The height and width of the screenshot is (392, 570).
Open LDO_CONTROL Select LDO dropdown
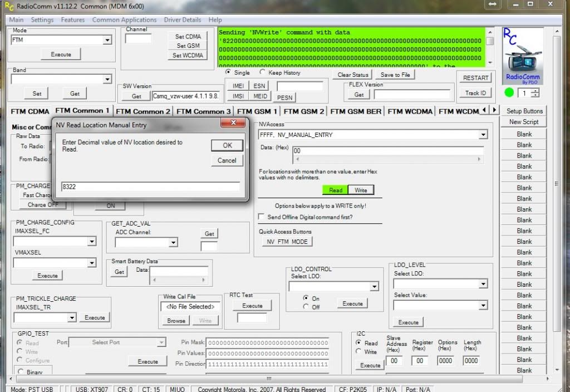tap(374, 287)
